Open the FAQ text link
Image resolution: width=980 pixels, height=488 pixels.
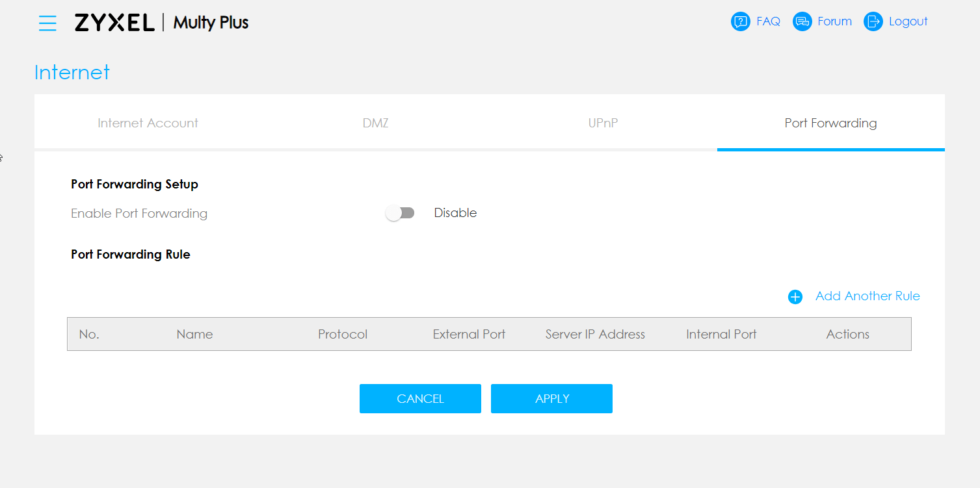pyautogui.click(x=768, y=21)
